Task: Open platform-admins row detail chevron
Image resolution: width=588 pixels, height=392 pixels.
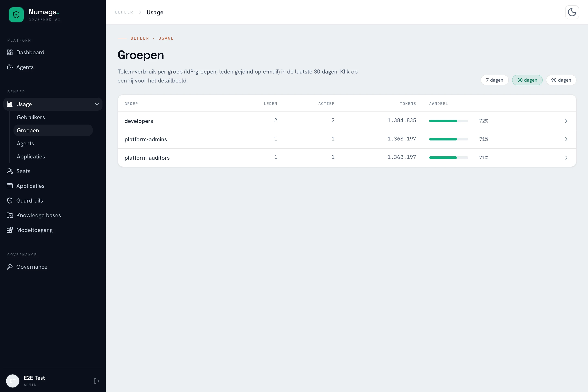Action: 566,139
